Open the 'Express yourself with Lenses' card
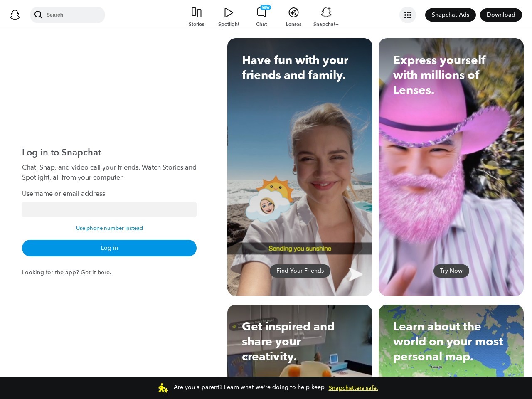The image size is (532, 399). tap(451, 167)
